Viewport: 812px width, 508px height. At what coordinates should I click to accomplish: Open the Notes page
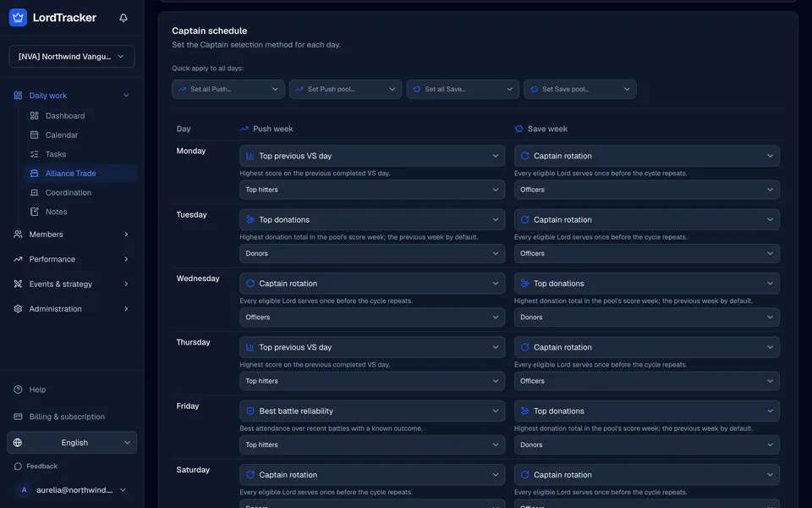[x=80, y=212]
